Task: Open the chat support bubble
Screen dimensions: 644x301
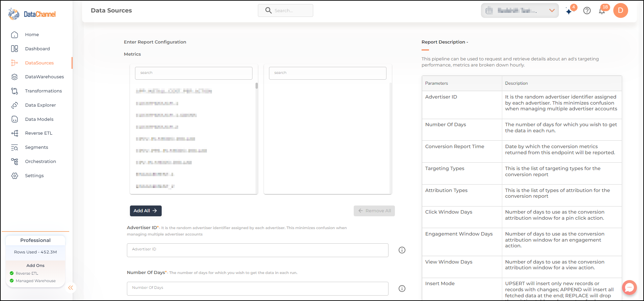Action: click(629, 288)
